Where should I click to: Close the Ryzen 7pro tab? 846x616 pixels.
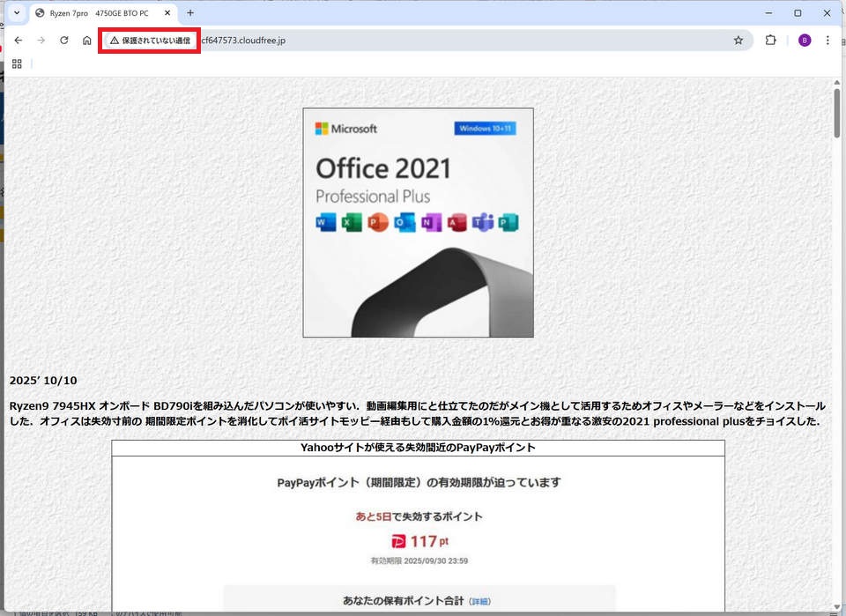point(167,13)
